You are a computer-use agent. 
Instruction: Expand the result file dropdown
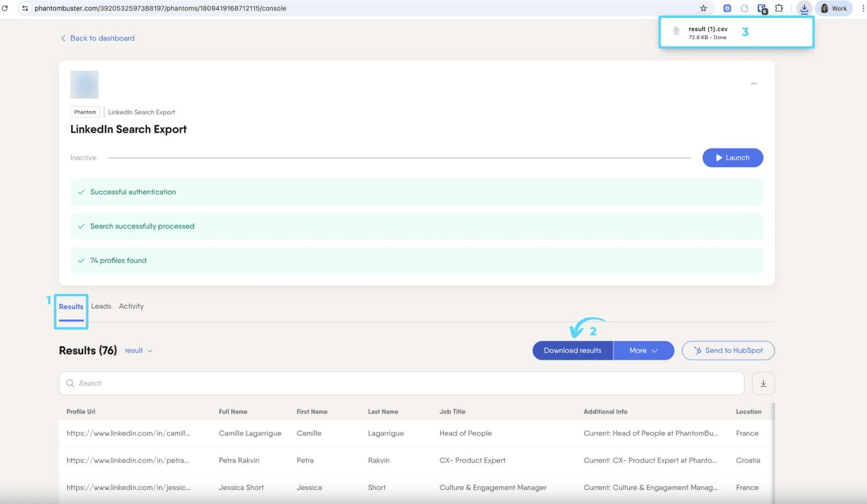pyautogui.click(x=138, y=351)
